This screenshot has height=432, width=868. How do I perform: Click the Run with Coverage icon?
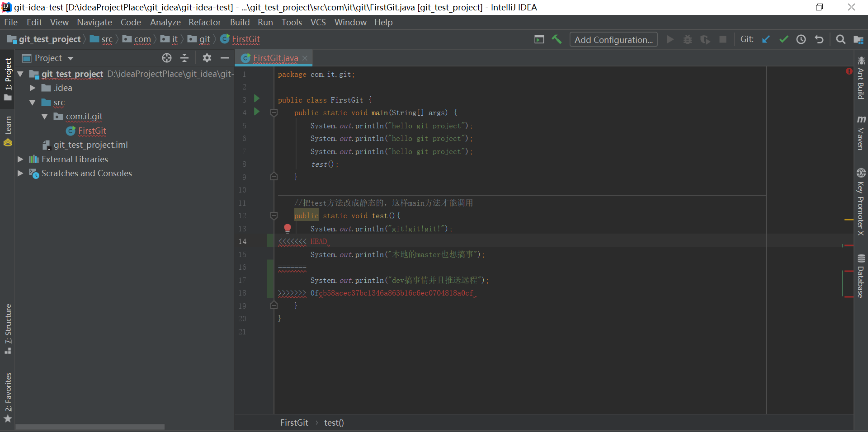click(x=705, y=40)
